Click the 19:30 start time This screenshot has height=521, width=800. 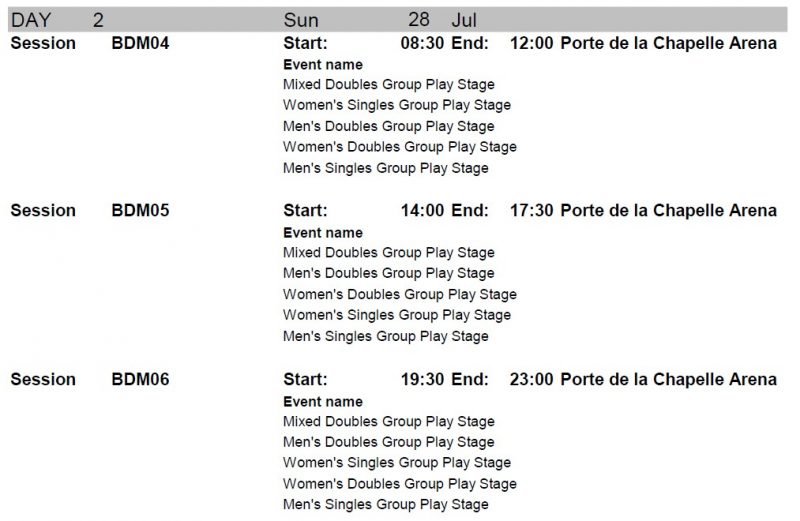point(422,379)
